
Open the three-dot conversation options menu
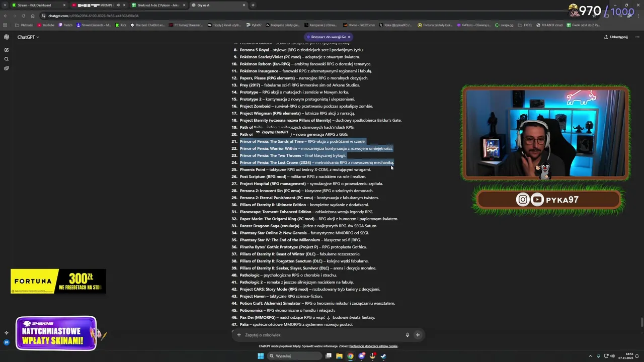637,37
